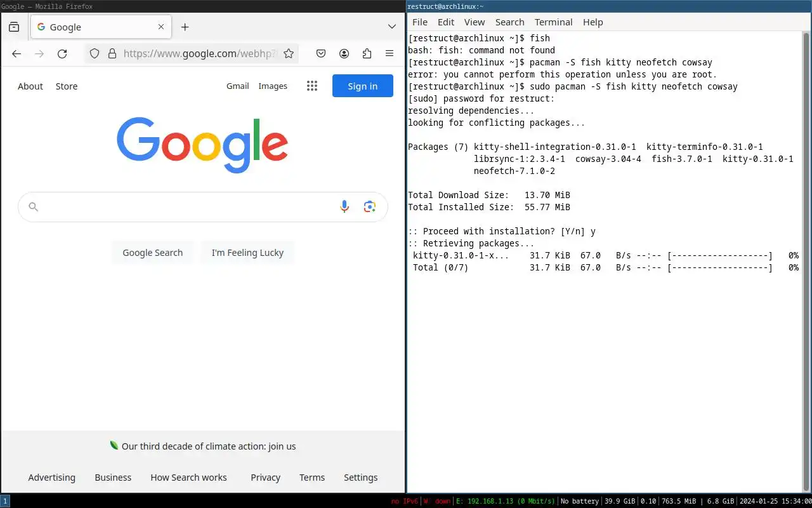The width and height of the screenshot is (812, 508).
Task: Click Total (0/7) progress bar
Action: [720, 267]
